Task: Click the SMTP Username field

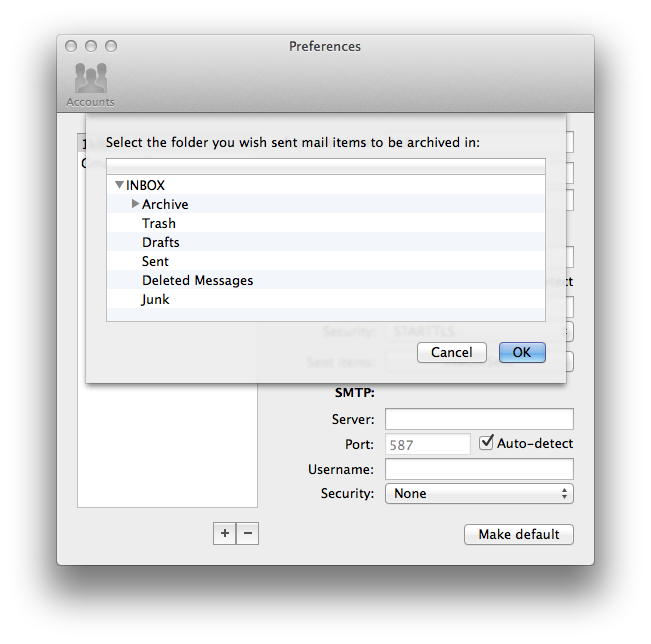Action: point(479,469)
